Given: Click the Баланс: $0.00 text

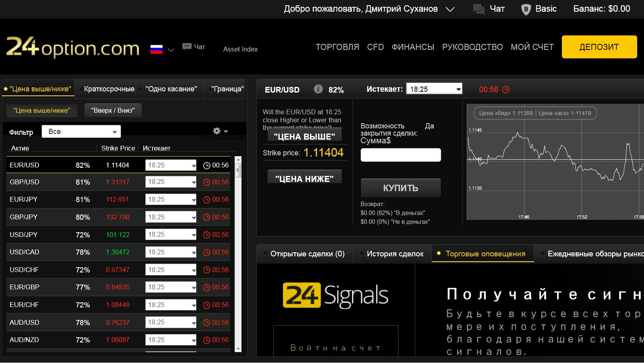Looking at the screenshot, I should (601, 9).
